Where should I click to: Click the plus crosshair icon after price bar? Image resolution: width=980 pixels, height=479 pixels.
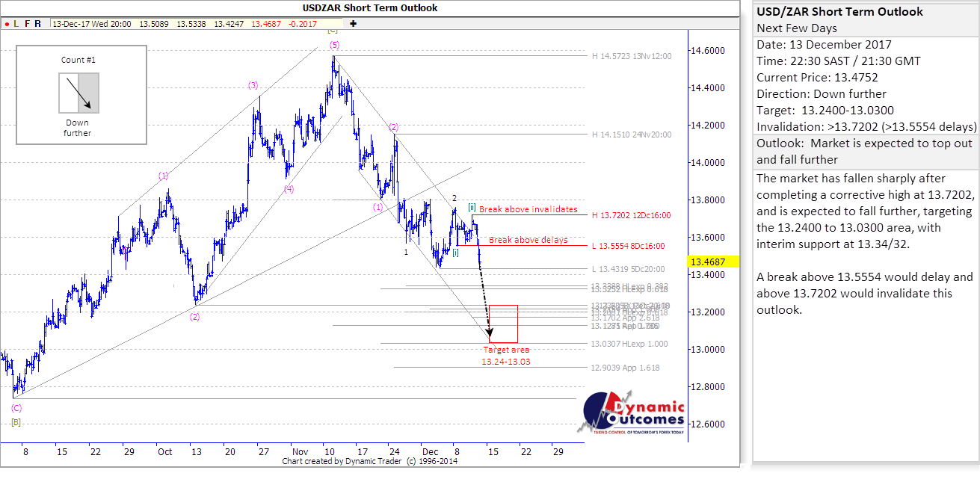(x=353, y=24)
